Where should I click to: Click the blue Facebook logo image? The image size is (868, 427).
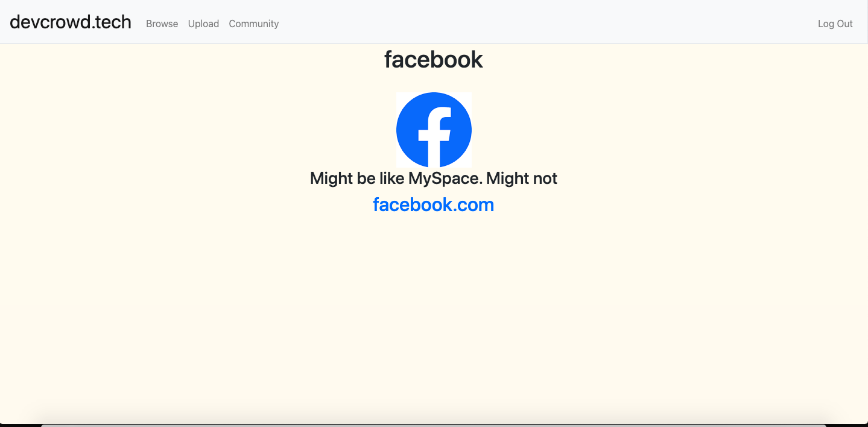coord(434,130)
